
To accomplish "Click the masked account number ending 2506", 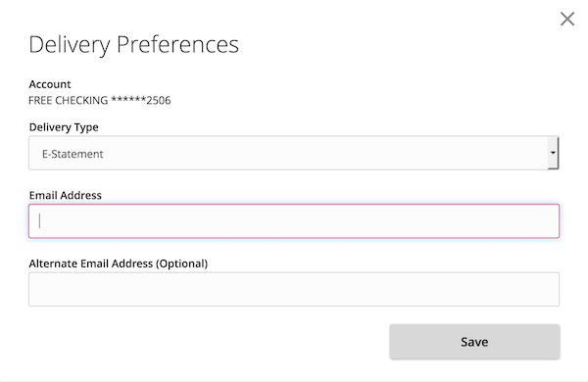I will 141,101.
